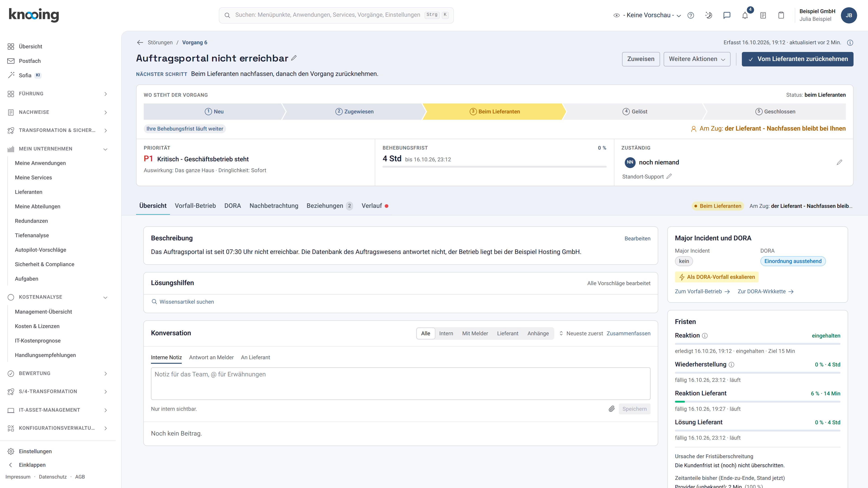The image size is (868, 488).
Task: Select the Anhänge conversation filter
Action: 538,333
